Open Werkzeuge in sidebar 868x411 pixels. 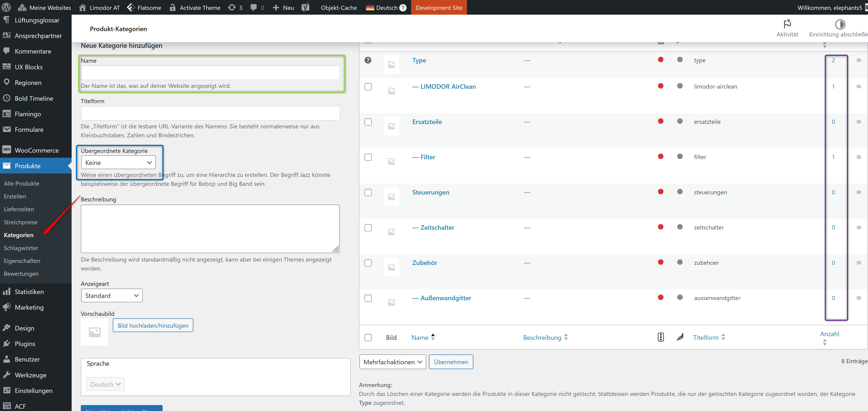30,375
